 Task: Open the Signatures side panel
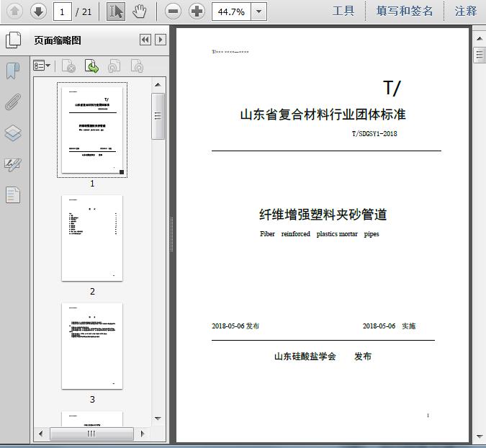(13, 163)
